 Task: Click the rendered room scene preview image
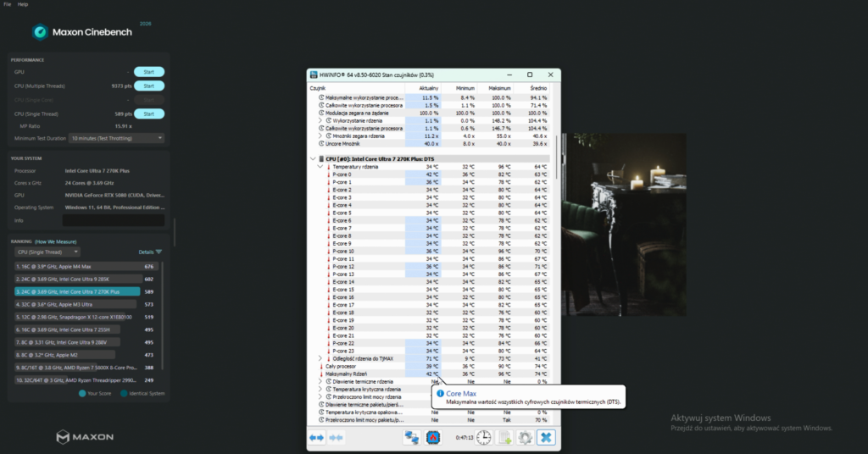(x=624, y=224)
